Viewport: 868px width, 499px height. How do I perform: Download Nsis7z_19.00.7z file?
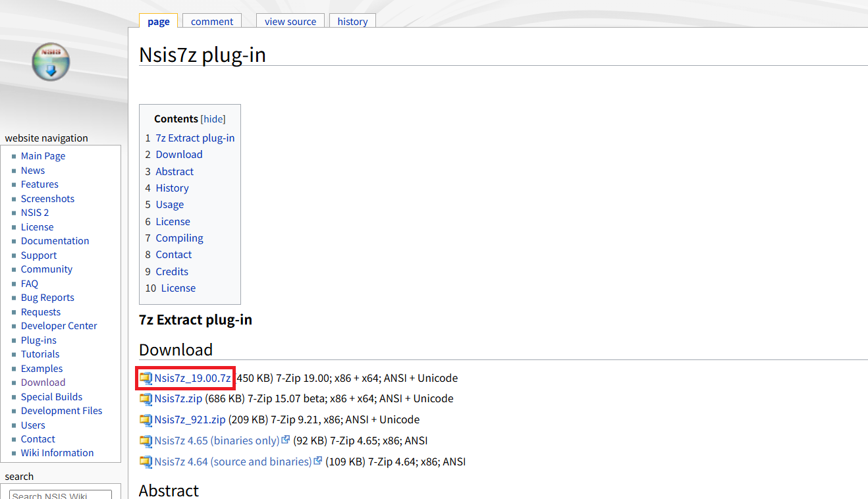[192, 379]
